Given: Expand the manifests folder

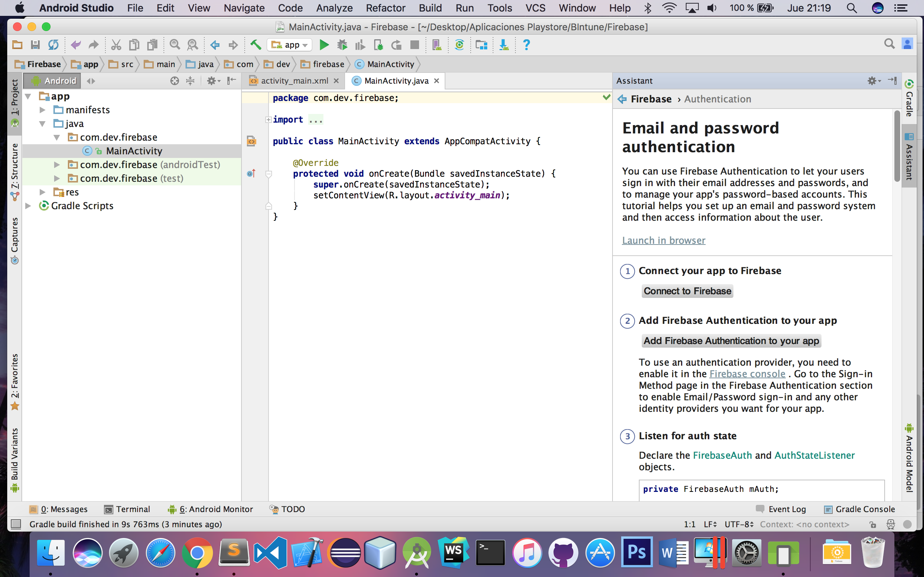Looking at the screenshot, I should (42, 110).
